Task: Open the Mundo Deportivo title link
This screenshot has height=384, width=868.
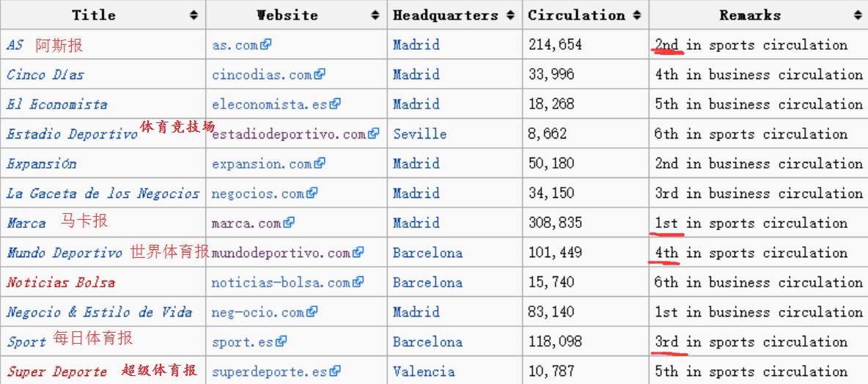Action: click(65, 253)
